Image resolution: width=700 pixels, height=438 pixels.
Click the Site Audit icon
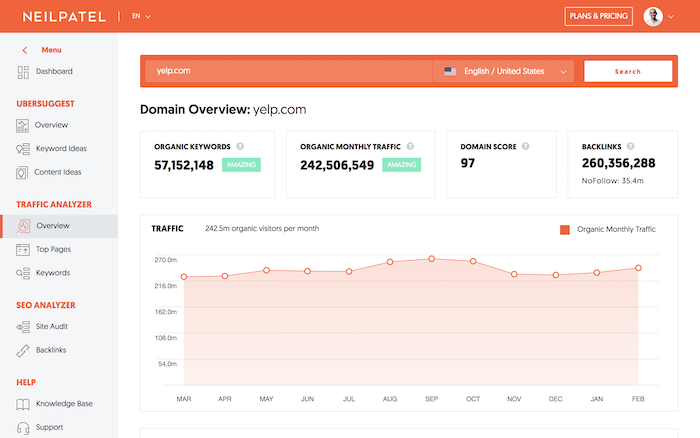click(x=23, y=327)
